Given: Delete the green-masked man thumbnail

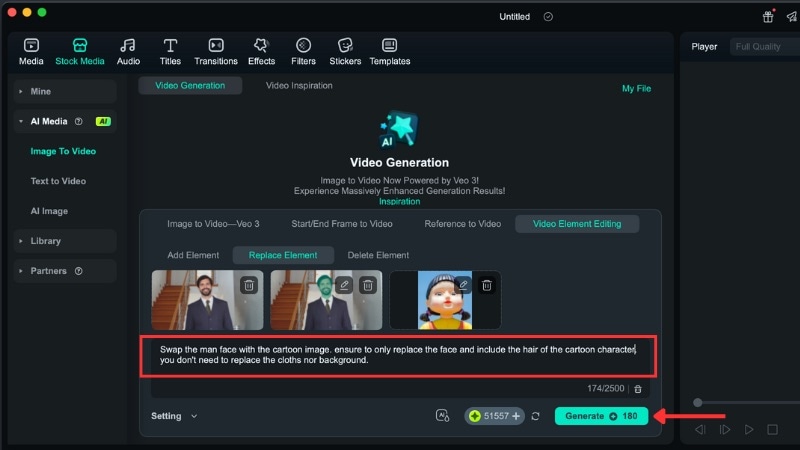Looking at the screenshot, I should tap(367, 285).
